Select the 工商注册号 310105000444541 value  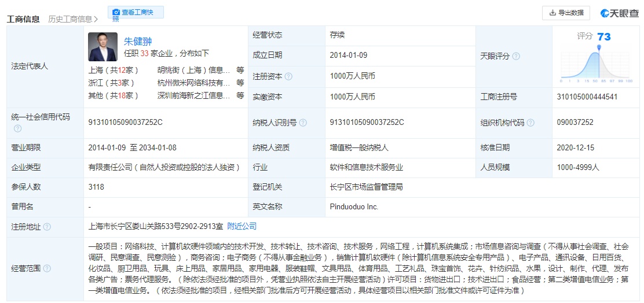point(587,97)
